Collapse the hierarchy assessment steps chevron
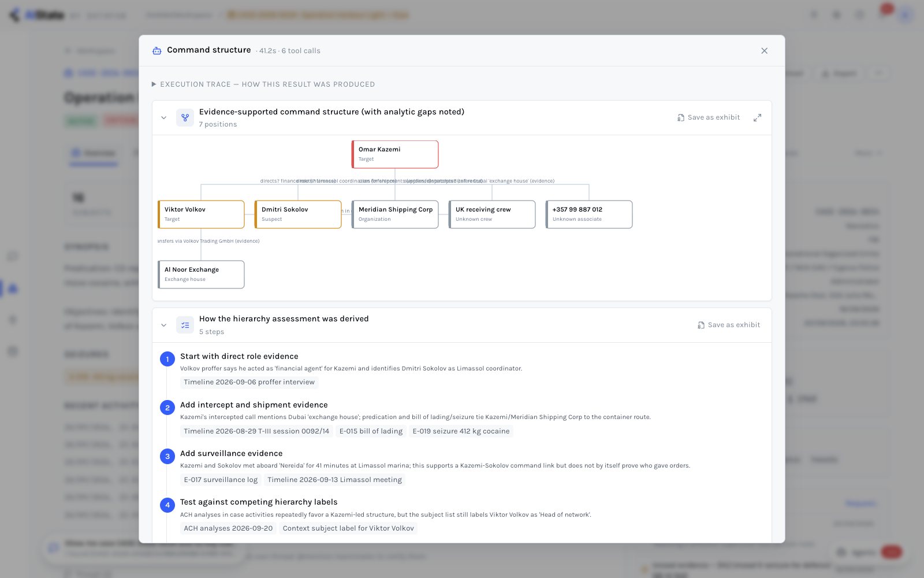924x578 pixels. point(164,325)
